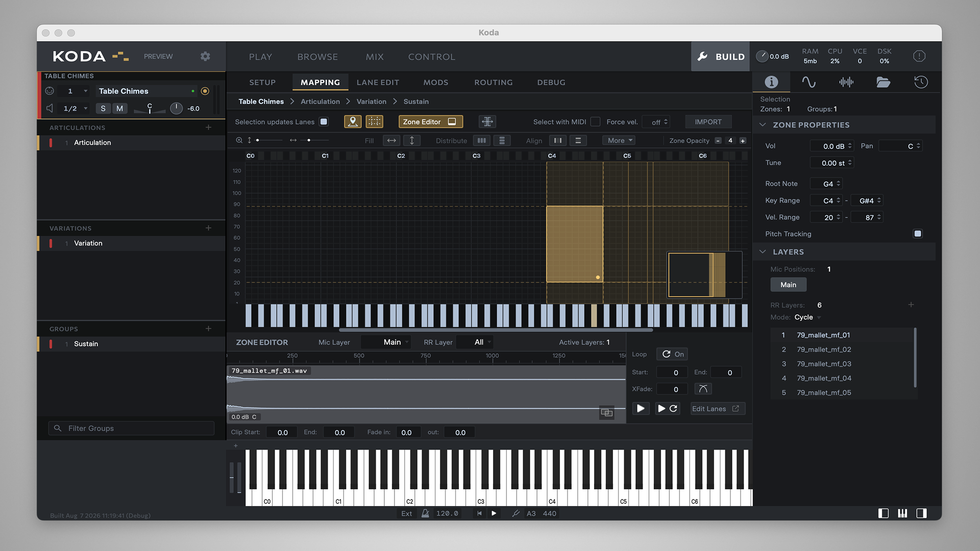
Task: Toggle the Main mic position button
Action: [788, 285]
